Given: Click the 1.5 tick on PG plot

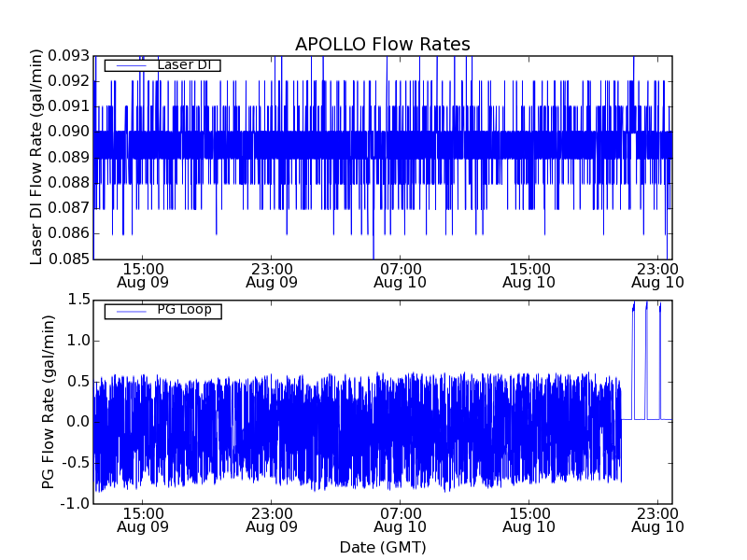Looking at the screenshot, I should coord(78,300).
